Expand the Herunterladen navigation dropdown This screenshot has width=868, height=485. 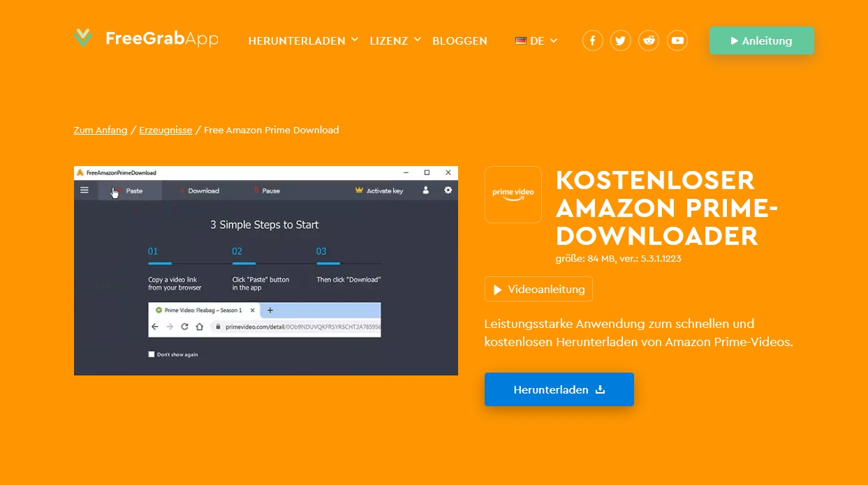[x=303, y=40]
